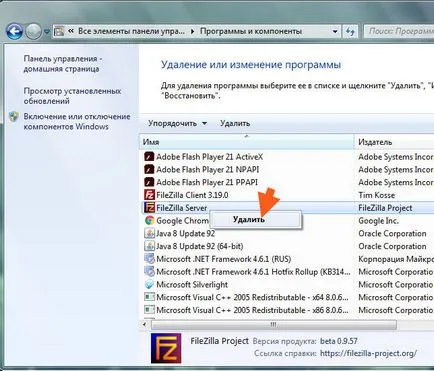434x371 pixels.
Task: Select 'Adobe Flash Player 21 PPAPI' name
Action: click(x=207, y=182)
